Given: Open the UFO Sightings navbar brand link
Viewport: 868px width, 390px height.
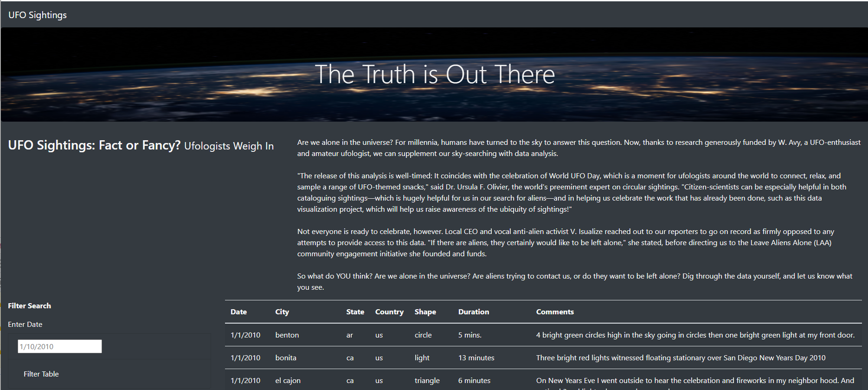Looking at the screenshot, I should 38,15.
